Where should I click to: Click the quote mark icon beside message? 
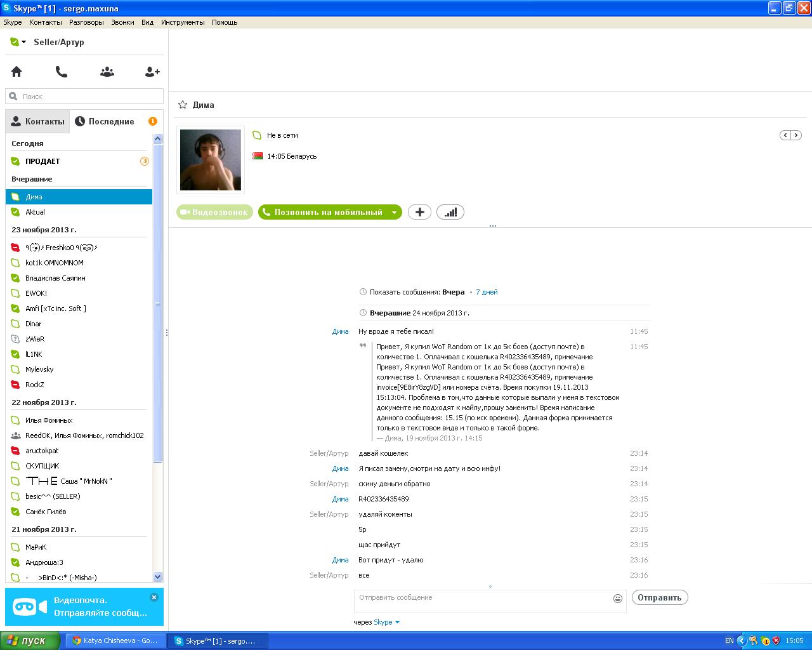pyautogui.click(x=363, y=346)
